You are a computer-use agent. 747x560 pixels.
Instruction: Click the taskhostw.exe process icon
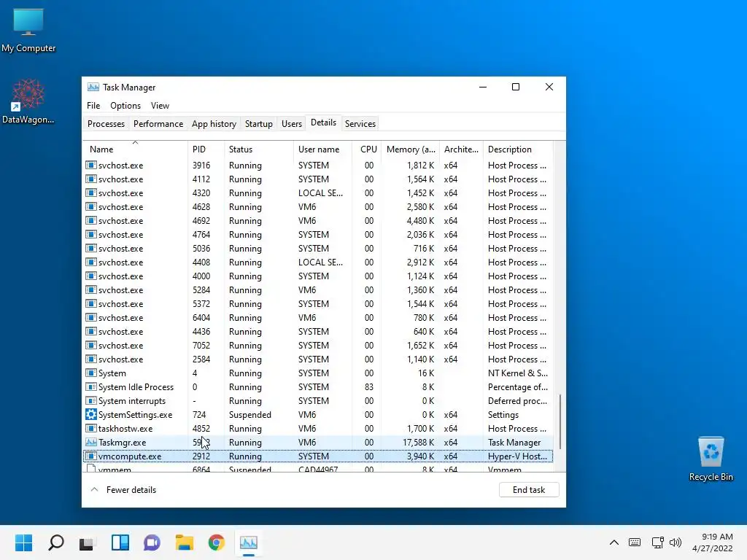(91, 429)
